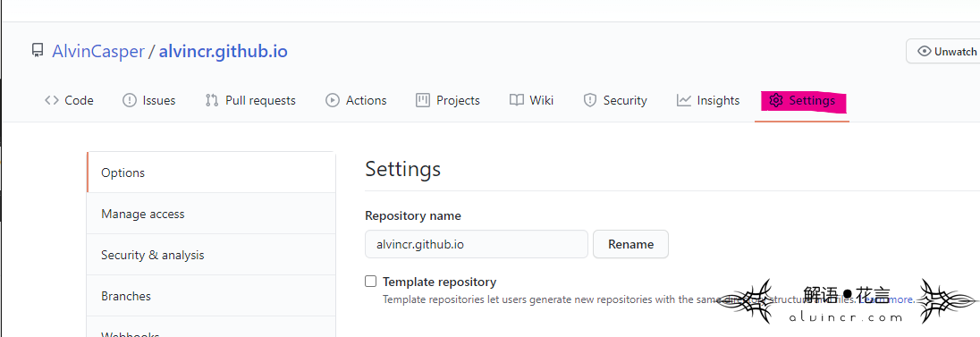The height and width of the screenshot is (337, 980).
Task: Go to the Security tab
Action: tap(615, 100)
